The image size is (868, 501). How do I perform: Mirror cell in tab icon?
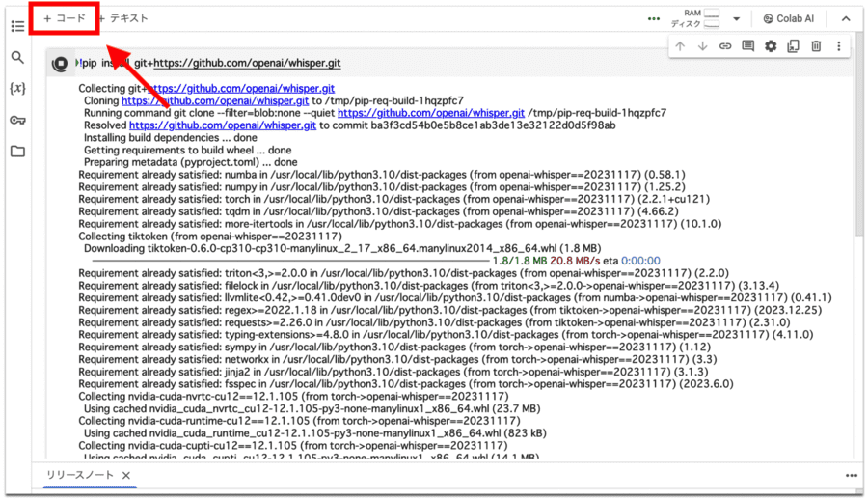click(x=794, y=46)
